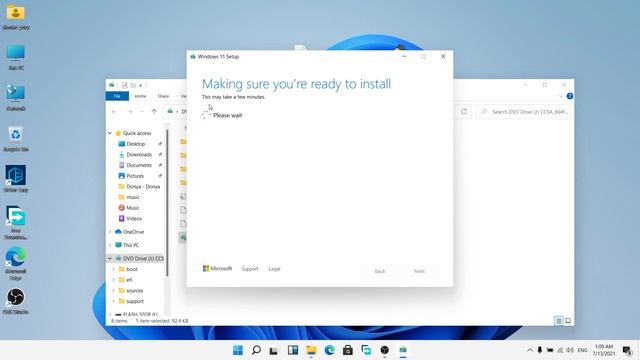Open notification center icon
The width and height of the screenshot is (640, 360).
pos(627,350)
